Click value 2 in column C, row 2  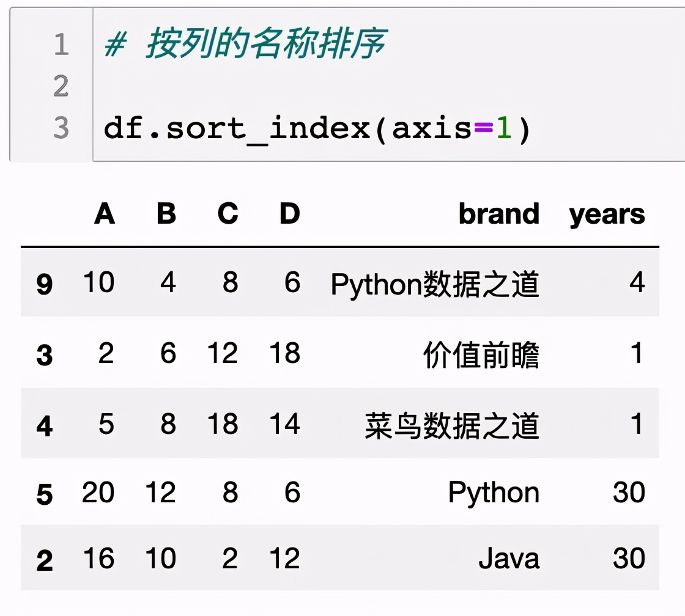tap(230, 558)
